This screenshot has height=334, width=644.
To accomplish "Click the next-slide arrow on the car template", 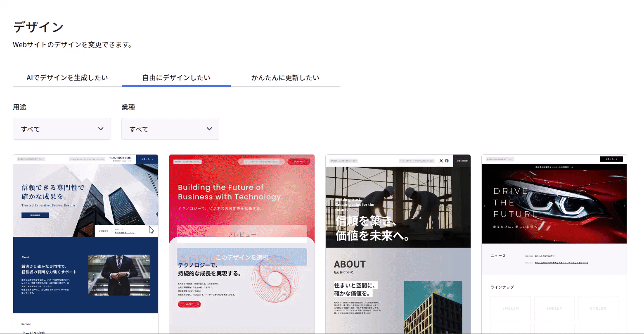I will (624, 205).
